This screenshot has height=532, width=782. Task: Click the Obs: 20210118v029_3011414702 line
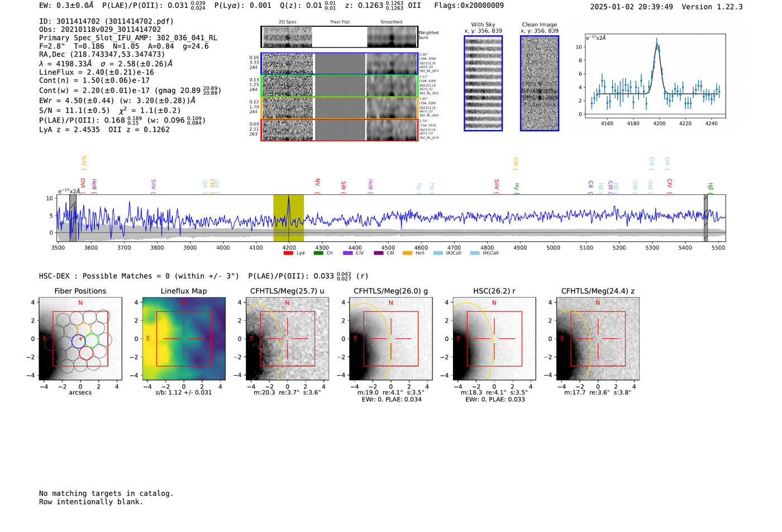tap(100, 30)
